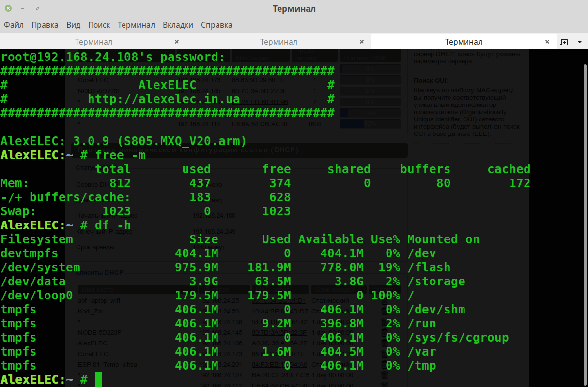This screenshot has width=588, height=387.
Task: Click the 'cached' column header
Action: tap(509, 169)
